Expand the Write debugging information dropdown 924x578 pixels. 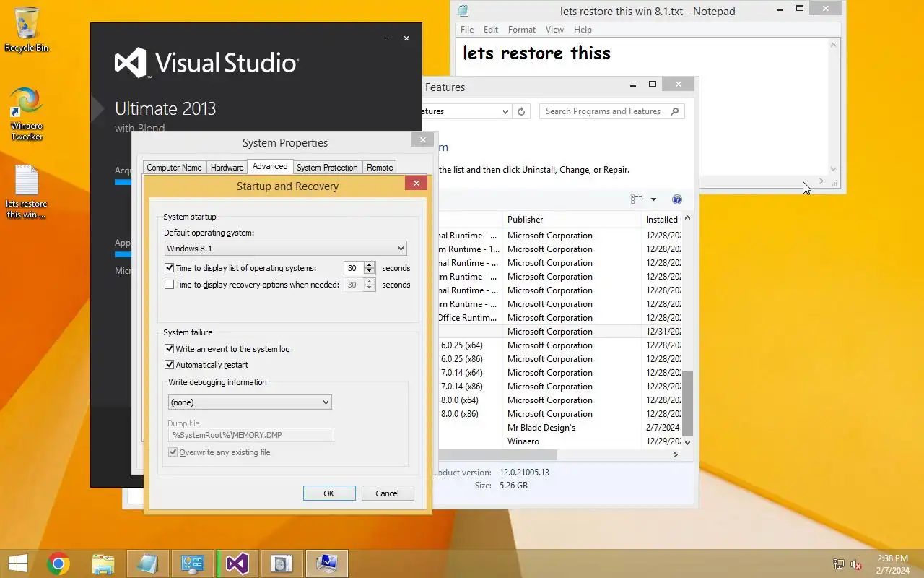pyautogui.click(x=250, y=402)
